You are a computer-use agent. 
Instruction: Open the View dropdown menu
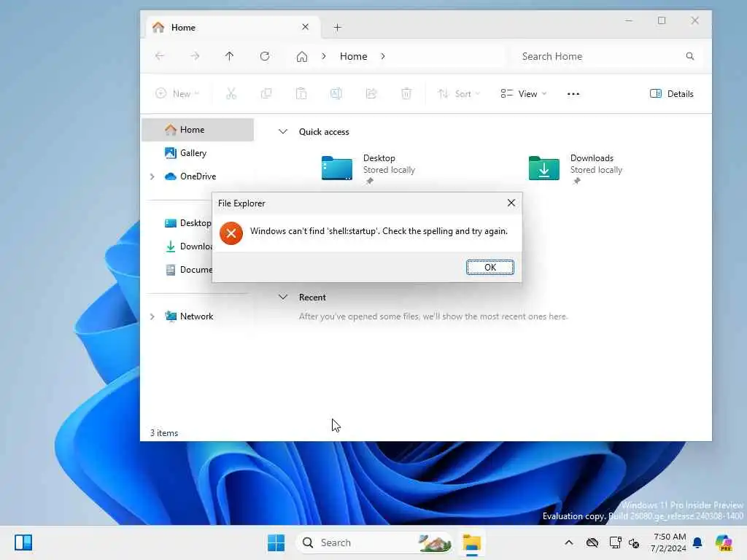(523, 94)
